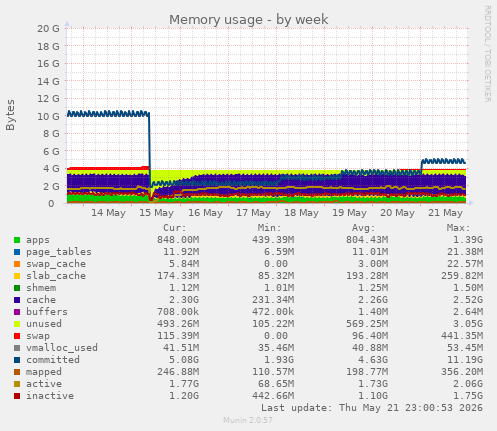Click the red swap legend swatch
The image size is (497, 431).
pos(17,336)
